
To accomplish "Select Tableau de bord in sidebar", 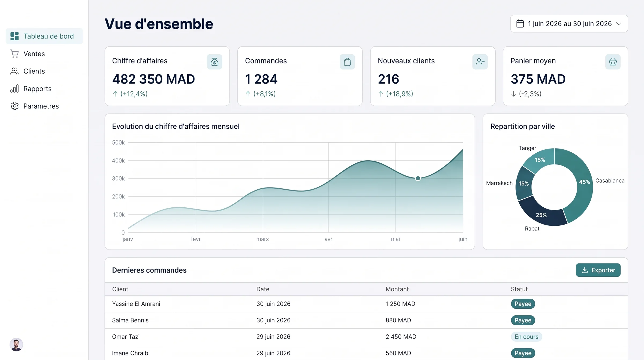I will click(x=44, y=36).
